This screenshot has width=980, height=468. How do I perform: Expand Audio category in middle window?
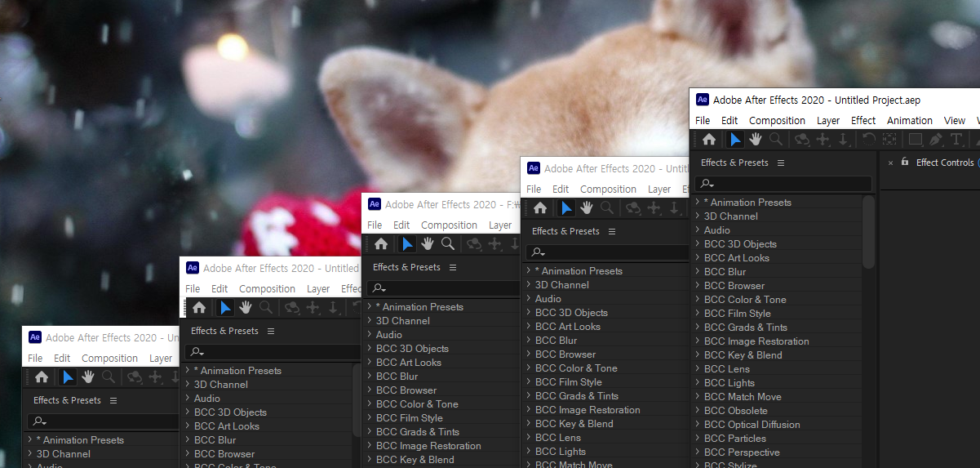[x=370, y=335]
